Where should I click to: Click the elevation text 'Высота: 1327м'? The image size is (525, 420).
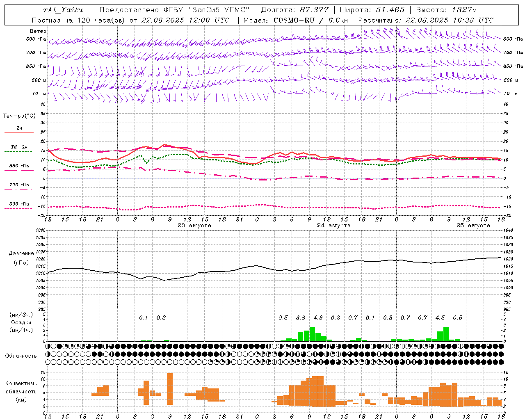[446, 9]
